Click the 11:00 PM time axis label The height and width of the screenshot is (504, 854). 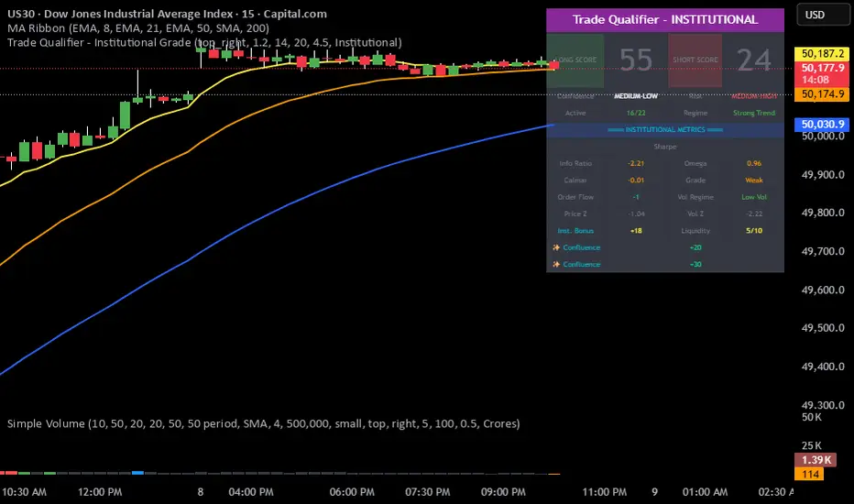click(x=604, y=492)
